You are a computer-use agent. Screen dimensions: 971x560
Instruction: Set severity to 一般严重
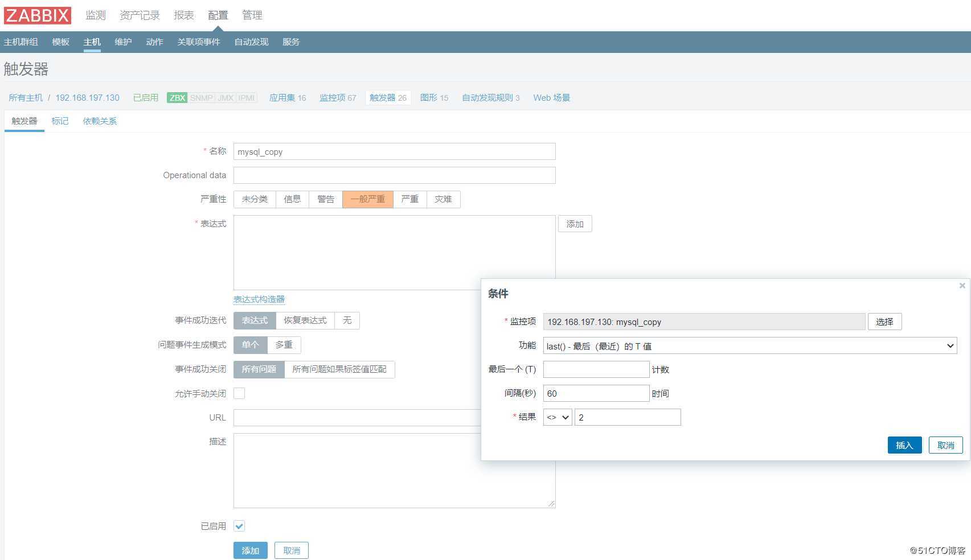click(368, 199)
